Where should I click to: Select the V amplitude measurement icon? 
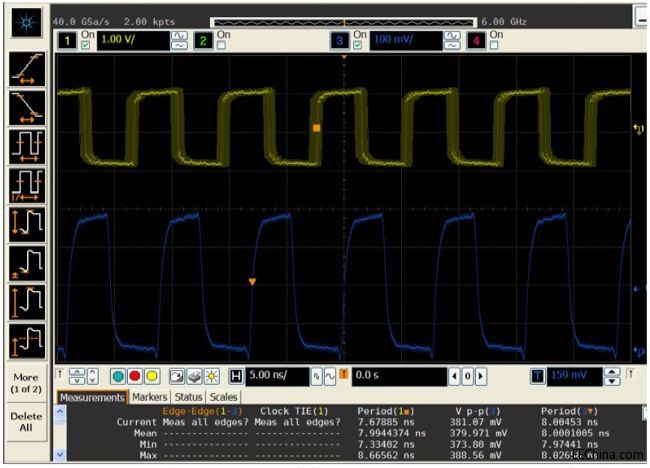coord(27,303)
